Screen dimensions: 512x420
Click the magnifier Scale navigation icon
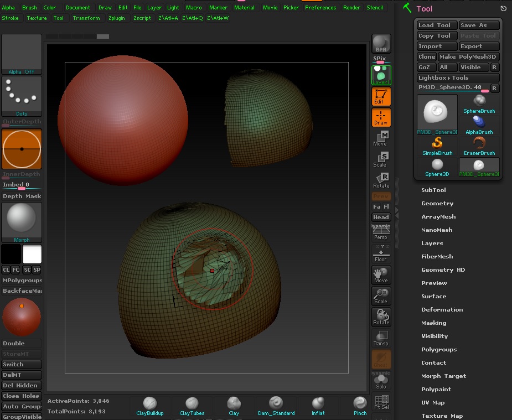pyautogui.click(x=381, y=296)
